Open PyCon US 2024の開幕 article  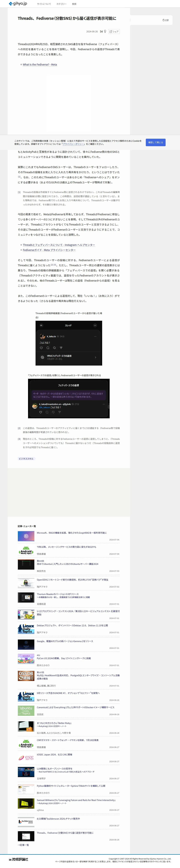(64, 658)
